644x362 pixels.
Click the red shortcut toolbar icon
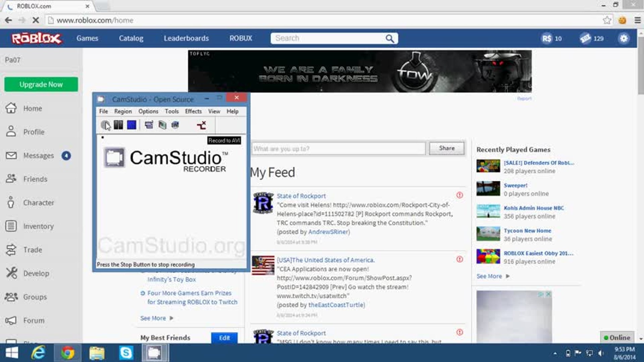coord(201,125)
